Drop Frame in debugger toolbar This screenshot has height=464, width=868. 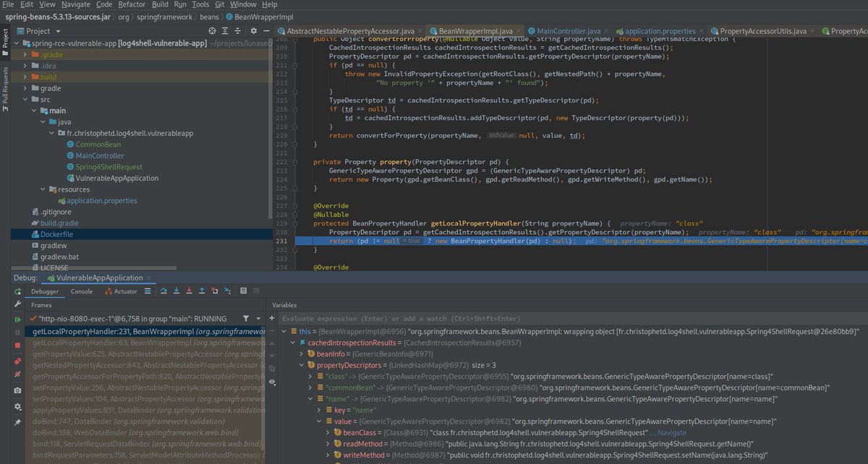[x=215, y=291]
